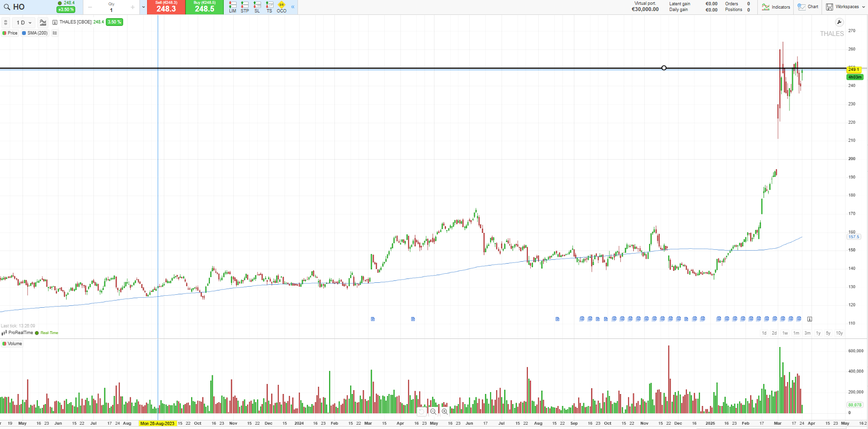Expand the order quantity options arrow
Viewport: 868px width, 429px height.
pos(143,7)
